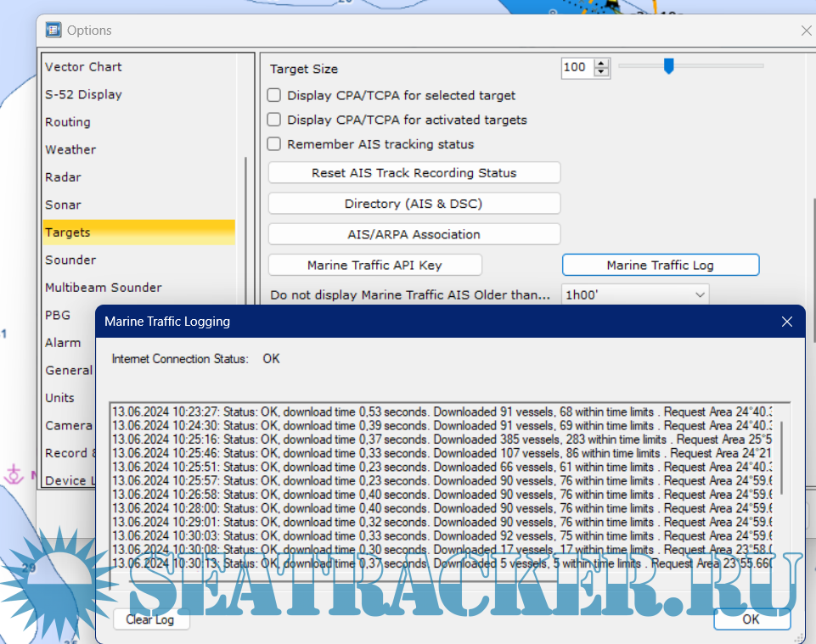
Task: Enable Display CPA/TCPA for activated targets
Action: click(x=273, y=120)
